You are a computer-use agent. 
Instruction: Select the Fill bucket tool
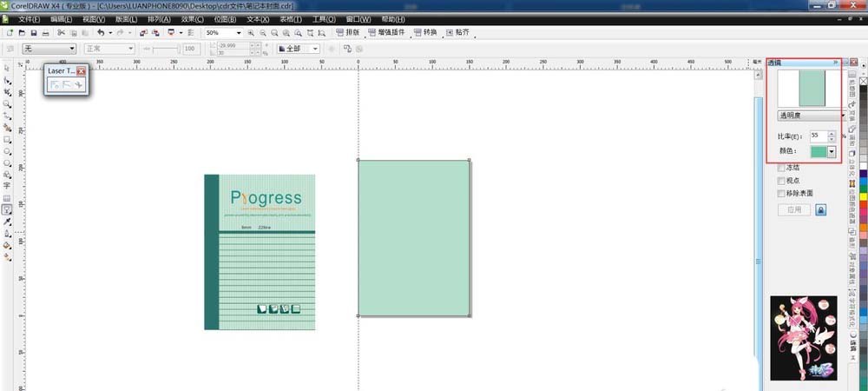coord(7,245)
